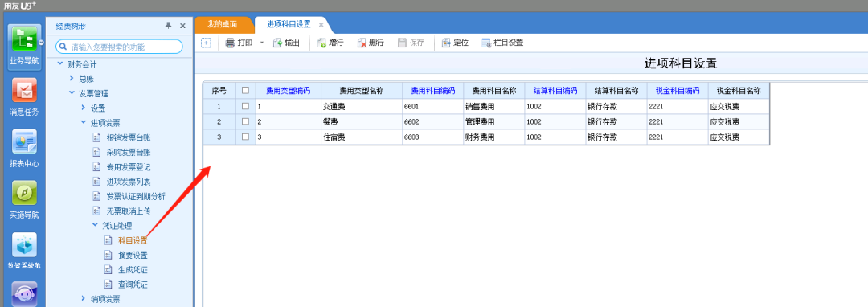
Task: Click the 增行 add row icon
Action: [321, 43]
